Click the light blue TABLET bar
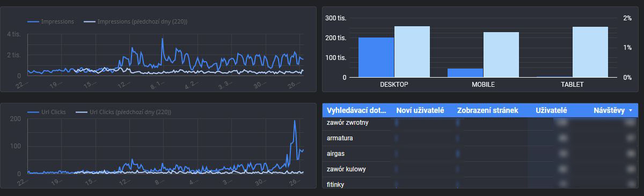The height and width of the screenshot is (196, 644). pos(590,52)
